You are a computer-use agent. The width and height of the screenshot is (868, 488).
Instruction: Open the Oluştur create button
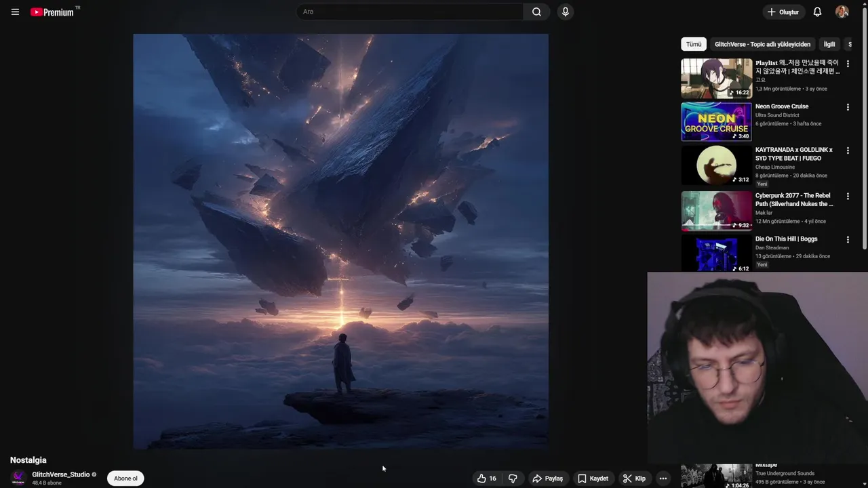[783, 12]
